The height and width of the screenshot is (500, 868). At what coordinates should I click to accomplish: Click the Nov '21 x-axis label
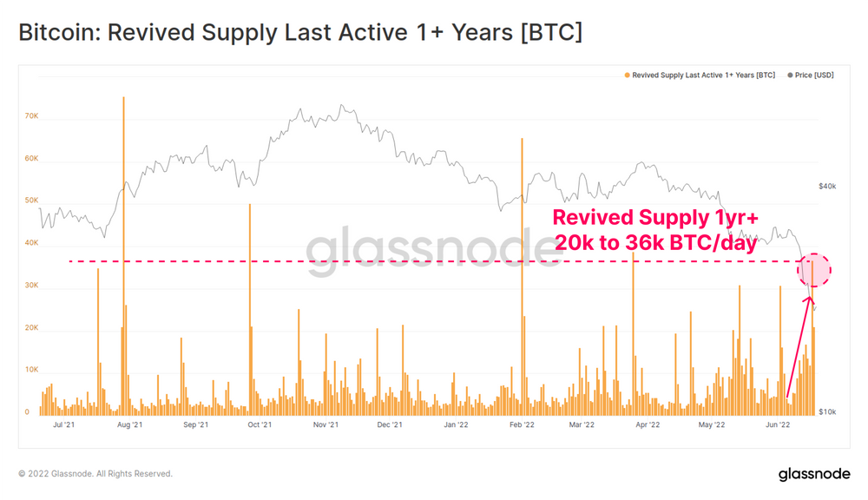coord(325,424)
